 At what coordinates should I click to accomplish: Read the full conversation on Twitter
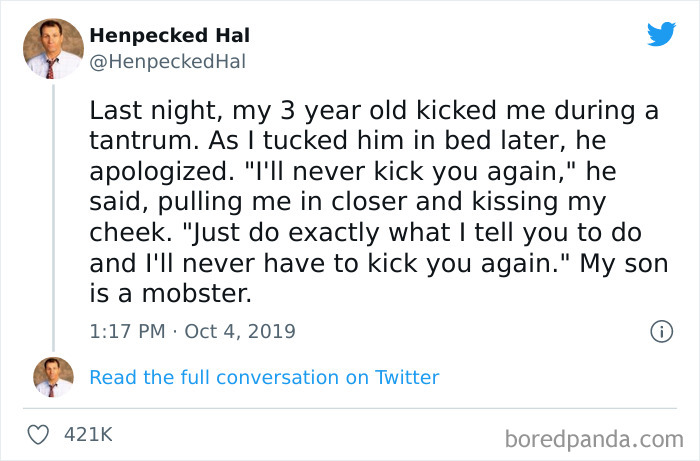click(264, 377)
